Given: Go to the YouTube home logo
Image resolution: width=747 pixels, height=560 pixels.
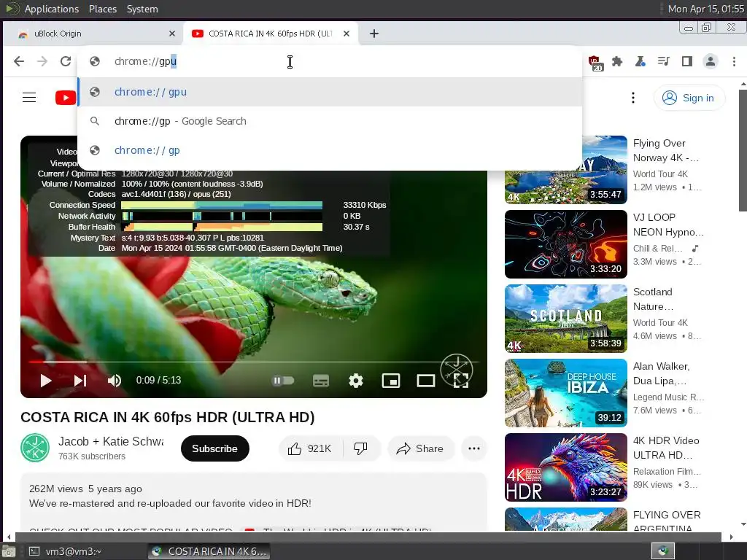Looking at the screenshot, I should coord(66,98).
